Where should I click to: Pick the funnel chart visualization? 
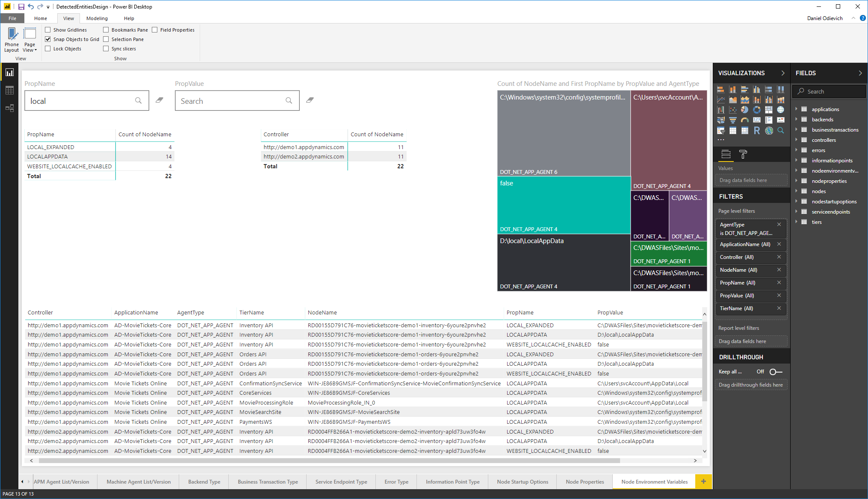coord(733,120)
